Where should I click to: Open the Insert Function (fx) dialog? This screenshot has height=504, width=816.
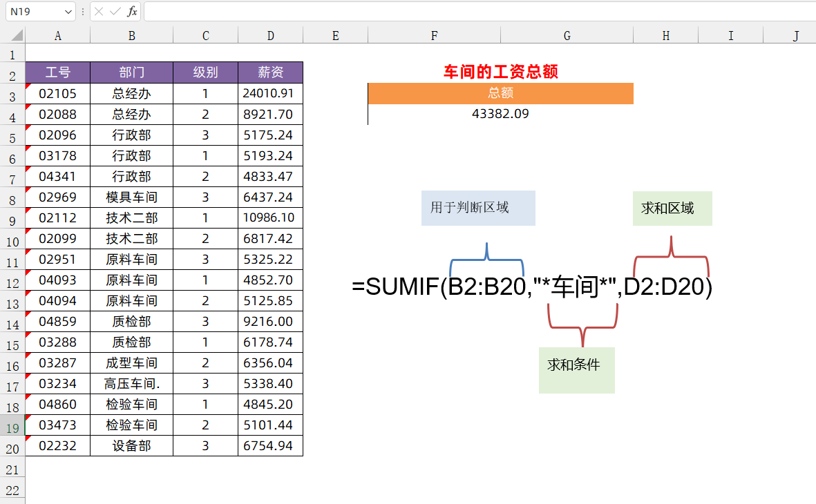point(132,12)
